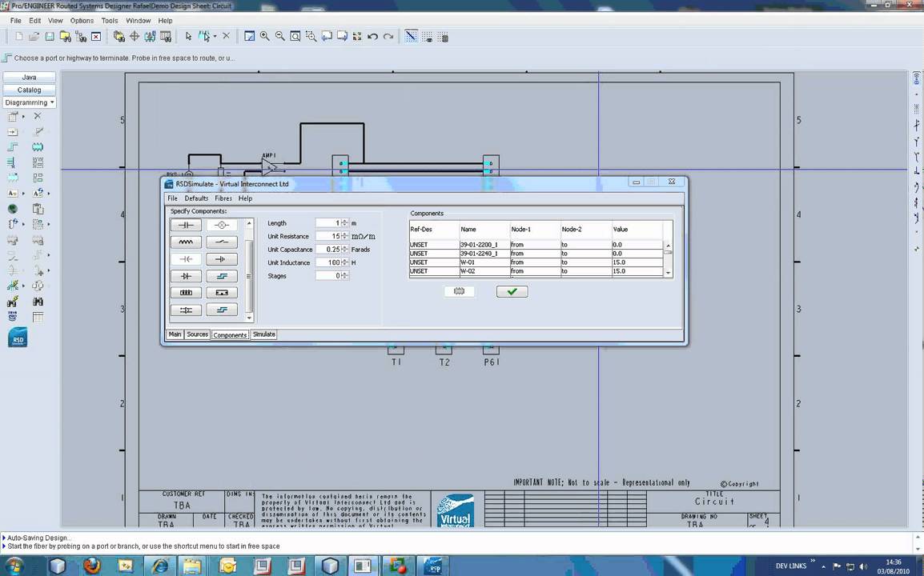
Task: Switch to the Main tab
Action: click(175, 334)
